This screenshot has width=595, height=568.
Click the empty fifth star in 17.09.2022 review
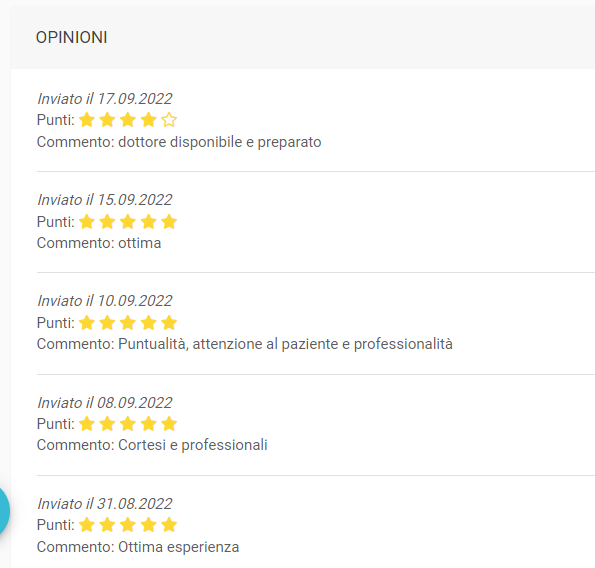[169, 120]
